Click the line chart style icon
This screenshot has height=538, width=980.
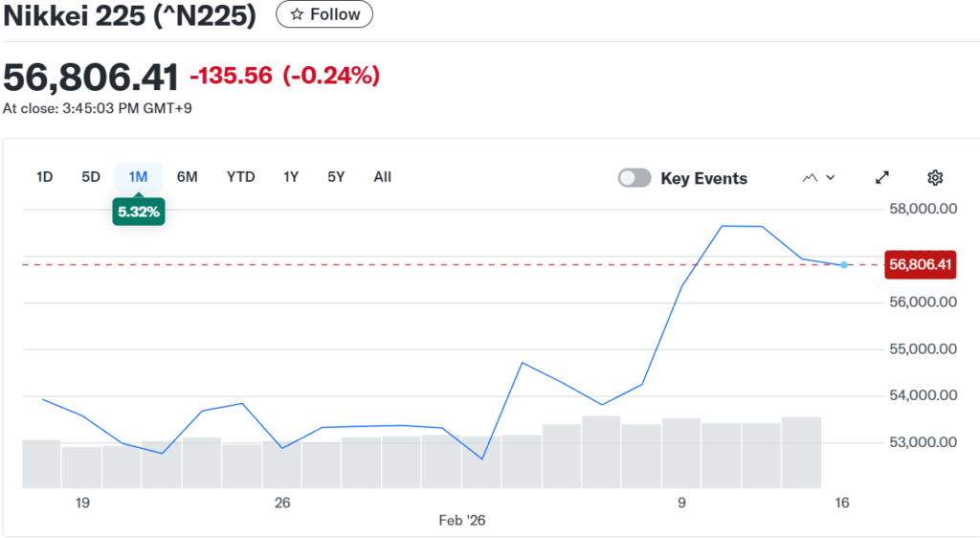point(811,177)
